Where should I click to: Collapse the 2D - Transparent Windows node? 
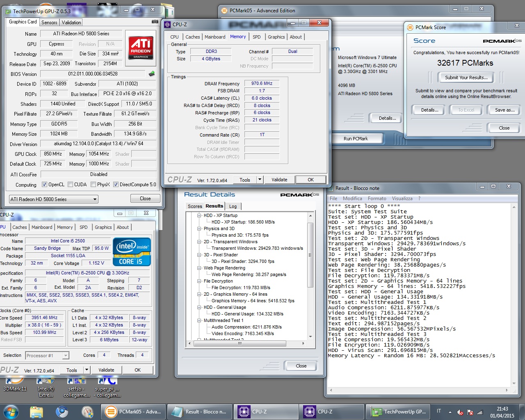199,242
